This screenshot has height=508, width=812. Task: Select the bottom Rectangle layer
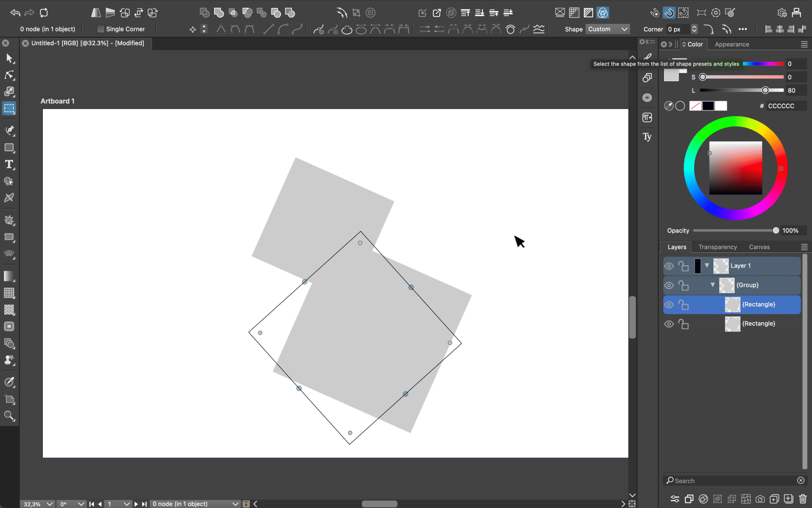point(758,324)
